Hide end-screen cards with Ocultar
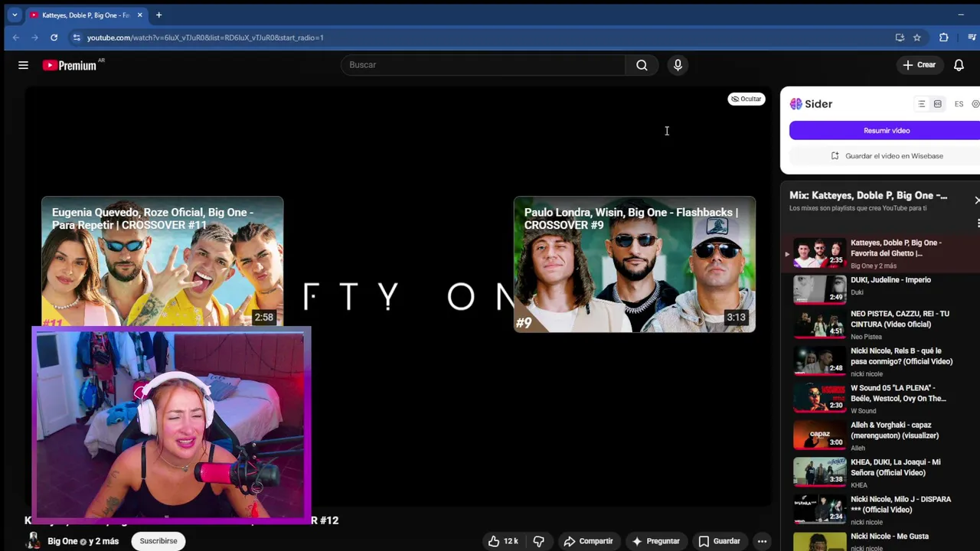Image resolution: width=980 pixels, height=551 pixels. pyautogui.click(x=746, y=99)
